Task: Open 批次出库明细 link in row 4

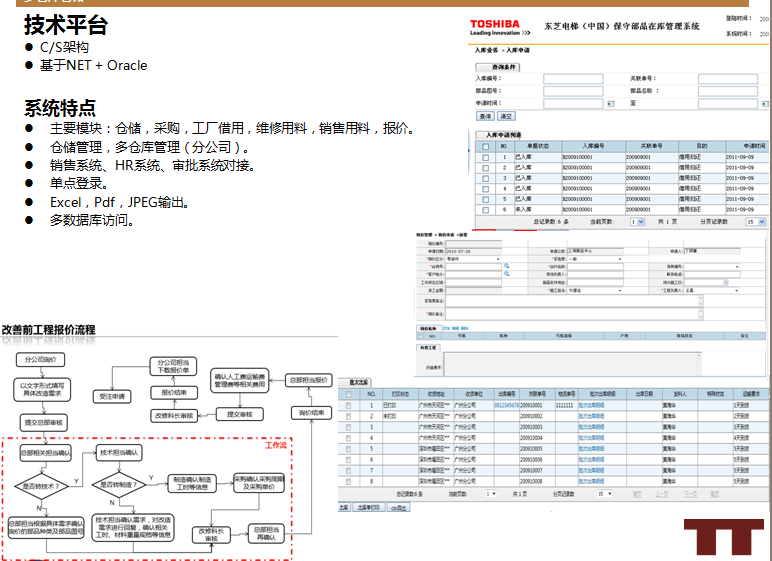Action: click(x=591, y=438)
